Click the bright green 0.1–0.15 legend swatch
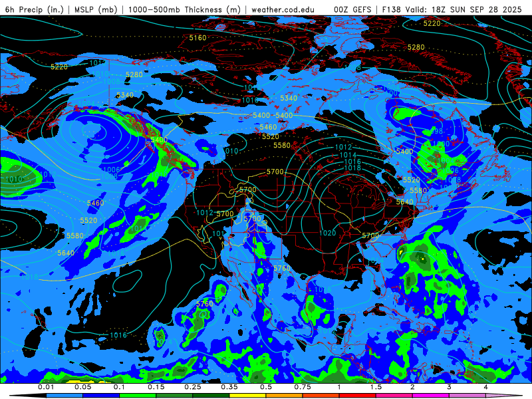 coord(138,396)
